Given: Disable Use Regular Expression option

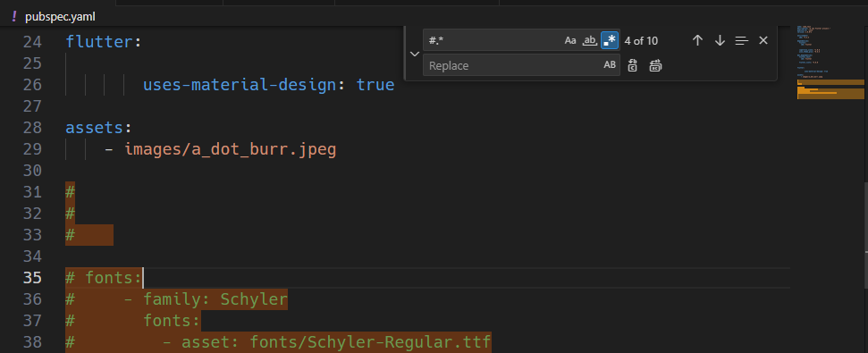Looking at the screenshot, I should tap(610, 40).
